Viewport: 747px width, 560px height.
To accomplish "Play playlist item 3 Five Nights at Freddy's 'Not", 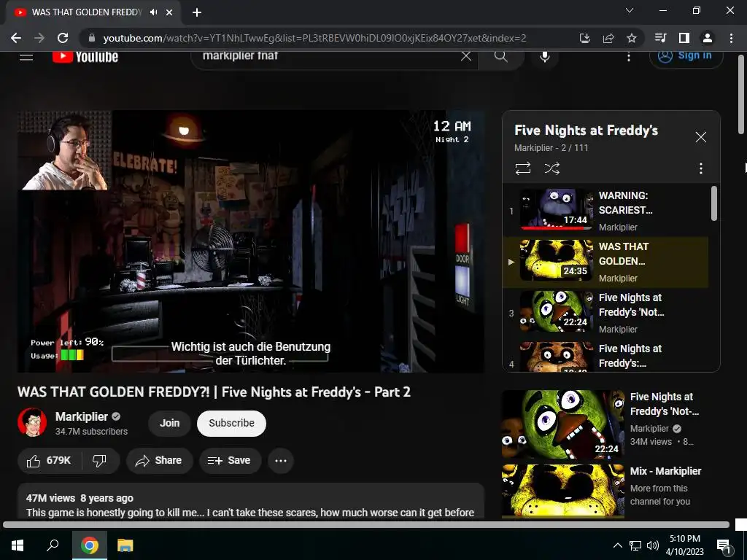I will 605,313.
